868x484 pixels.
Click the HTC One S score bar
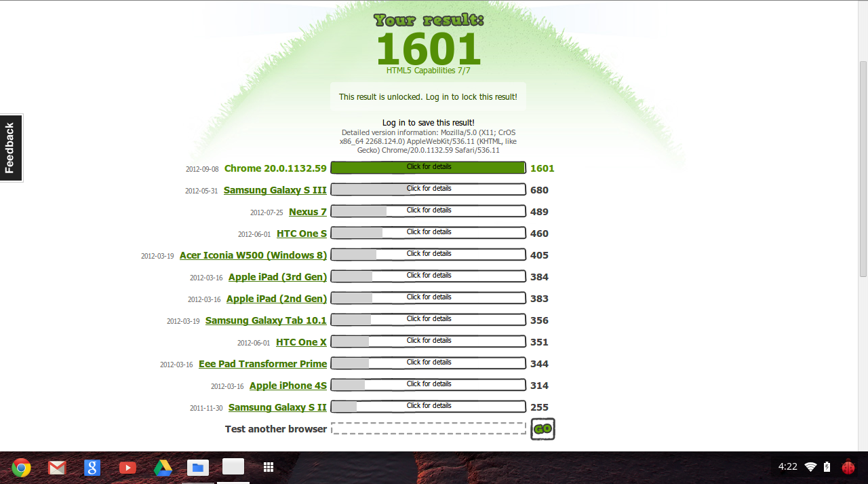point(428,233)
